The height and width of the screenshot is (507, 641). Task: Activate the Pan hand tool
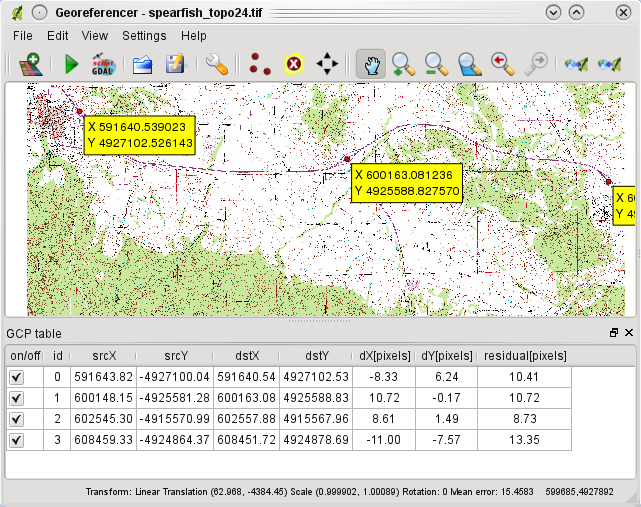[x=370, y=65]
